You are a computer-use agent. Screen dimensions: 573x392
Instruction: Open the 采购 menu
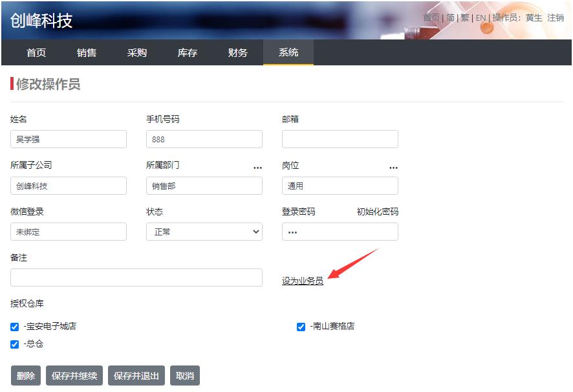[x=137, y=52]
